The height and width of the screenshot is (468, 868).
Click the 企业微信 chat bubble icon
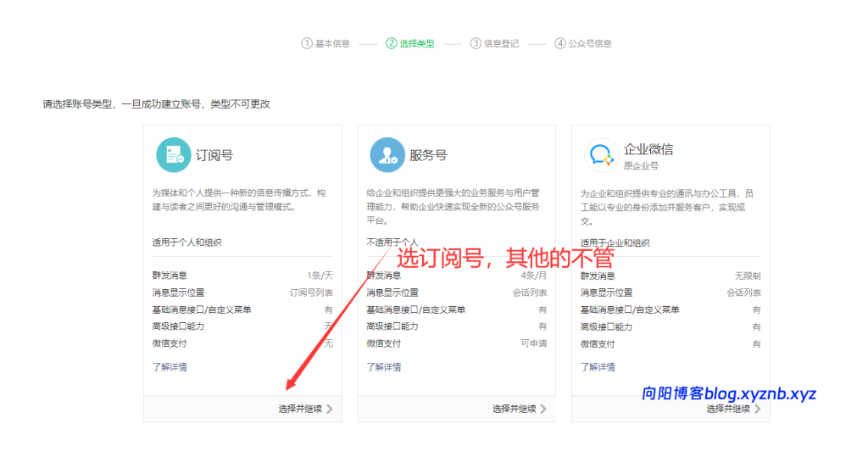pos(601,155)
